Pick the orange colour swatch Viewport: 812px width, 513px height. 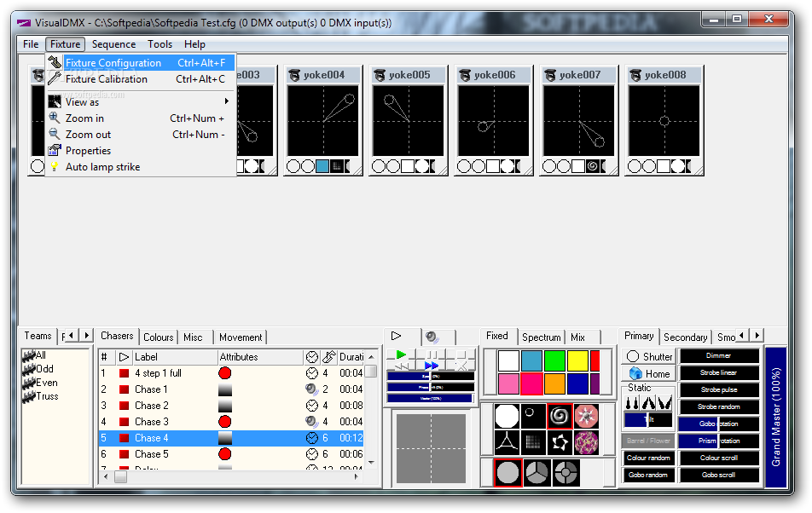tap(554, 384)
